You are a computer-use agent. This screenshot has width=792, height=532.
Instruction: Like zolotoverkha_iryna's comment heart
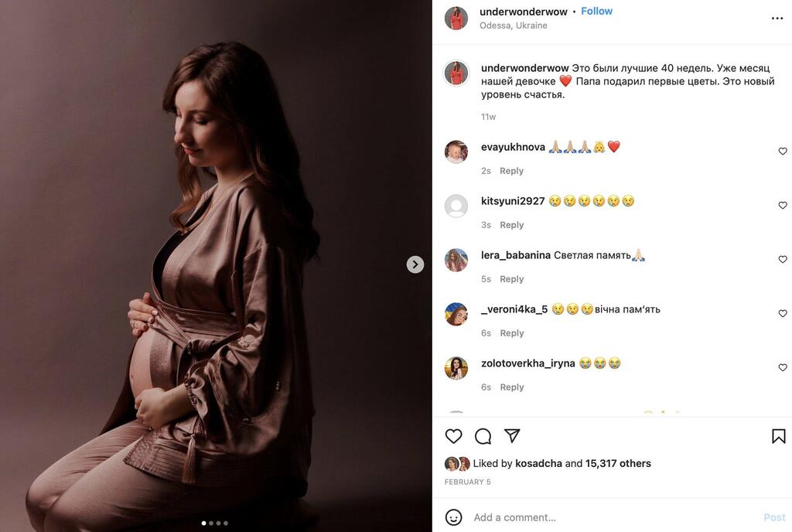pyautogui.click(x=783, y=367)
